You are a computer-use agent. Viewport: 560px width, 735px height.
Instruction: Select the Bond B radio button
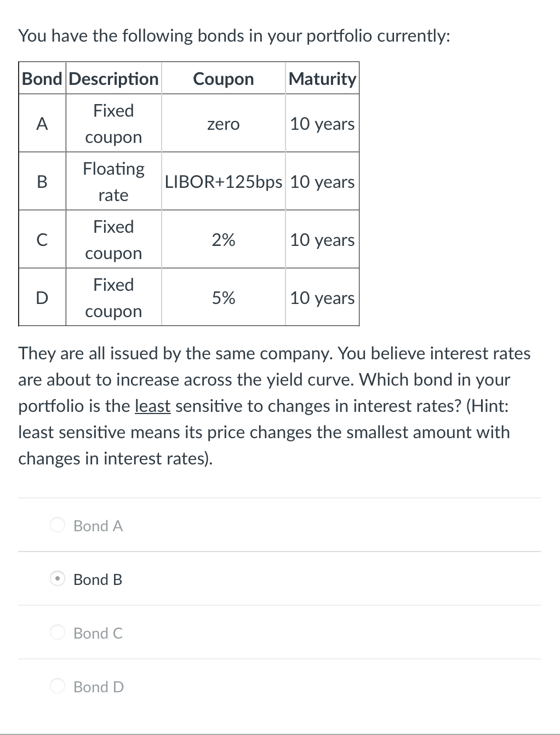pos(57,579)
